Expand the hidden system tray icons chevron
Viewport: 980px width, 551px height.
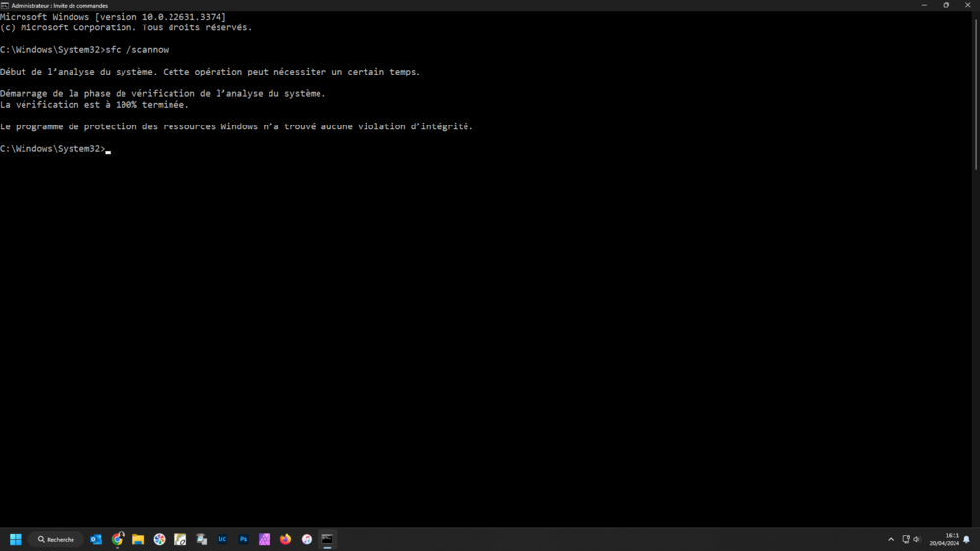click(x=891, y=539)
